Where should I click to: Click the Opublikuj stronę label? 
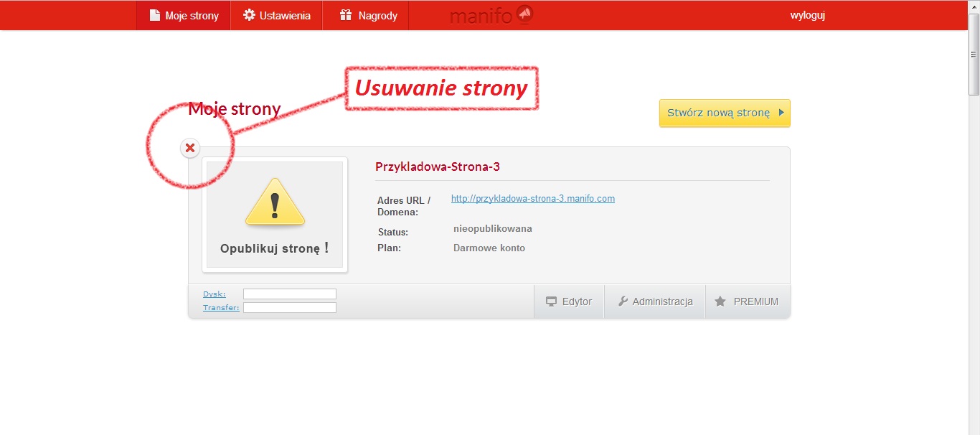[x=274, y=248]
